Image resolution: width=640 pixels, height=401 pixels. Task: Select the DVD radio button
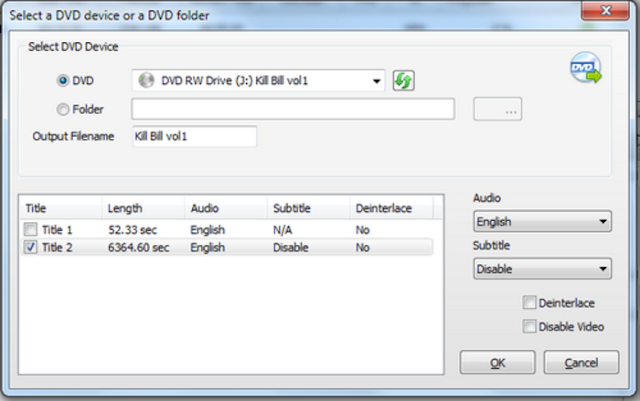tap(62, 81)
